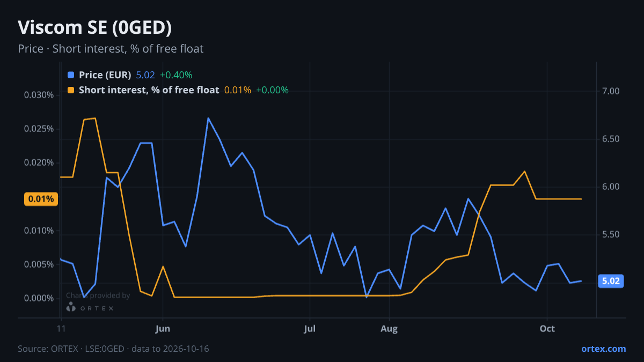
Task: Click the 6.00 right axis label
Action: [x=611, y=187]
